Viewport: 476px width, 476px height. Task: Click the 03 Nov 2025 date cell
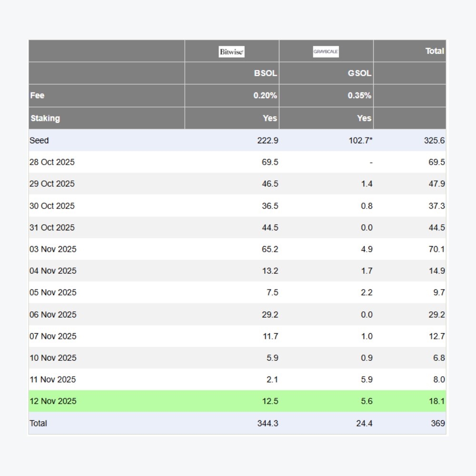tap(52, 249)
